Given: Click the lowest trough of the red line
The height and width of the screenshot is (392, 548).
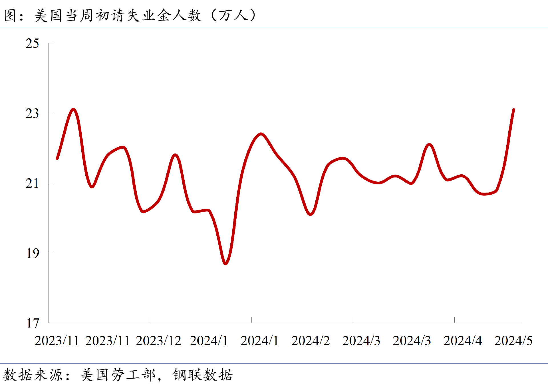Looking at the screenshot, I should 225,263.
